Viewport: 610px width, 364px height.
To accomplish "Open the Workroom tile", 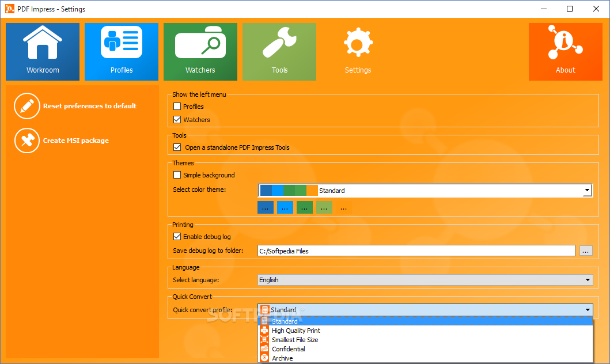I will pos(43,52).
